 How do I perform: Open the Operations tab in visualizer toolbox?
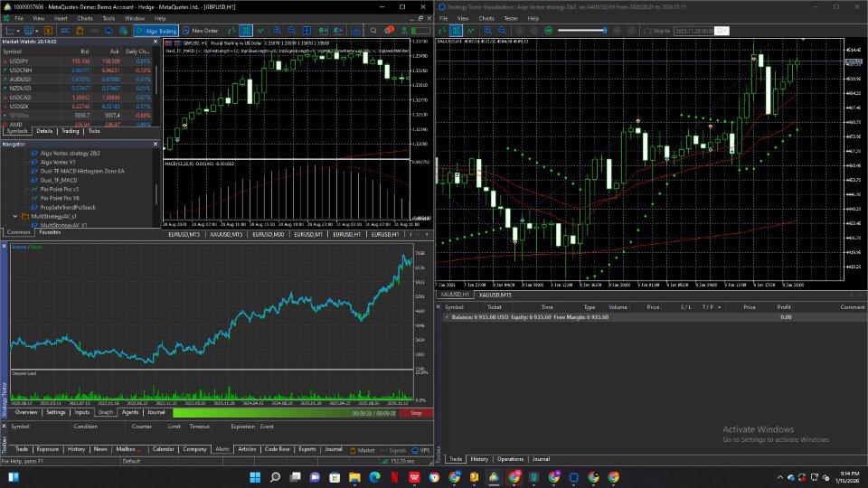[510, 459]
